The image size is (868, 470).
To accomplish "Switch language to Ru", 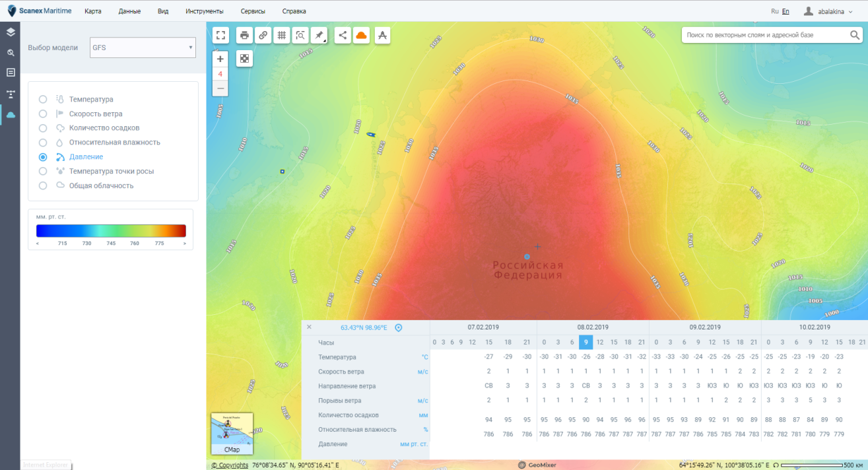I will click(774, 11).
